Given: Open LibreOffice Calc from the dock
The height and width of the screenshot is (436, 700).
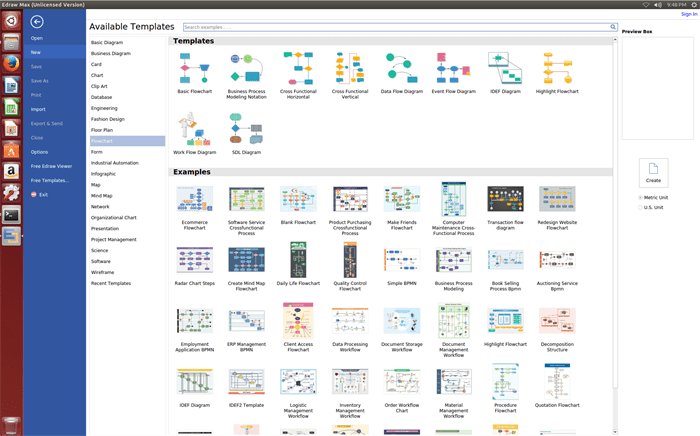Looking at the screenshot, I should pos(11,108).
